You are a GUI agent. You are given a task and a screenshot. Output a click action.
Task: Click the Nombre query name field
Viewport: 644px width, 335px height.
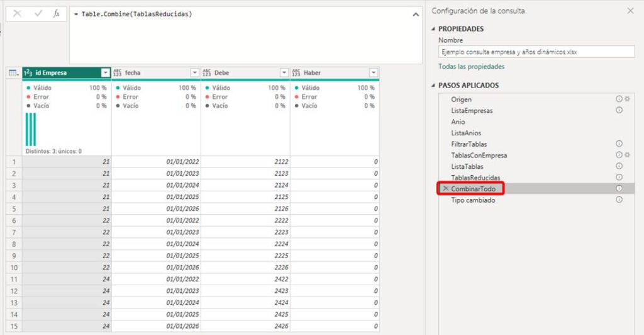click(536, 52)
